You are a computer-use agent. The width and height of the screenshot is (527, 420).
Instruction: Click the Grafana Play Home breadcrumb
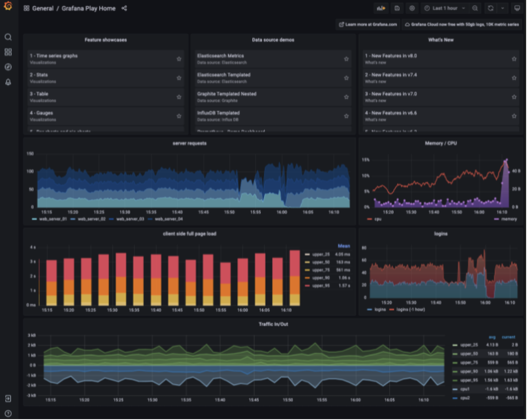click(89, 8)
